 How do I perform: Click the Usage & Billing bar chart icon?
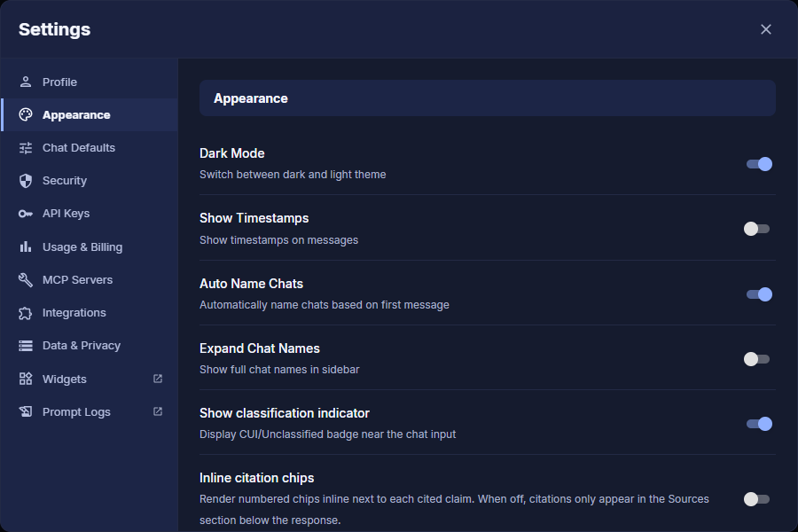[26, 246]
